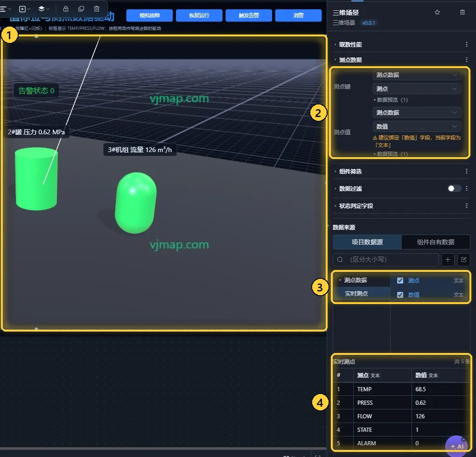This screenshot has height=457, width=476.
Task: Click the 触发告警 button
Action: click(x=249, y=15)
